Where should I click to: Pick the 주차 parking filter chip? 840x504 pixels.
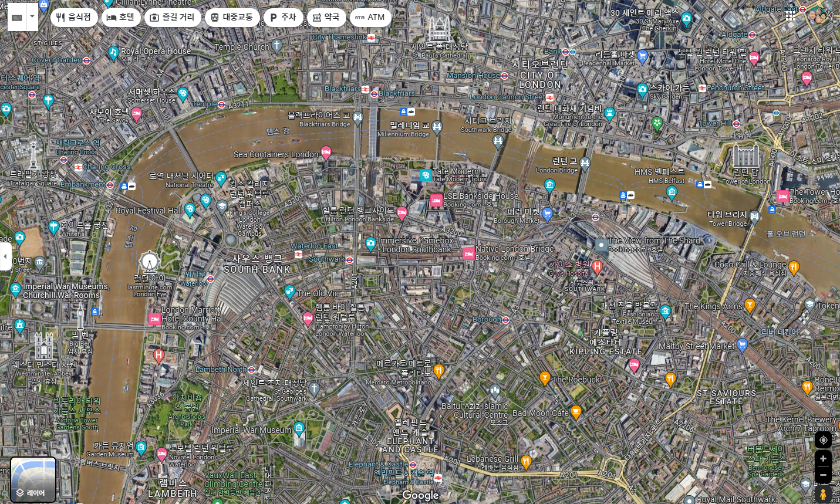(x=283, y=18)
